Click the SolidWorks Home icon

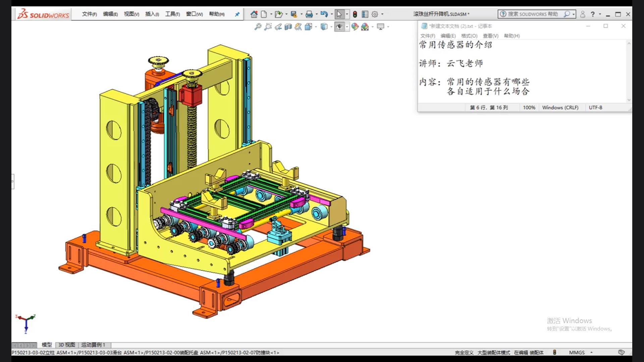254,14
